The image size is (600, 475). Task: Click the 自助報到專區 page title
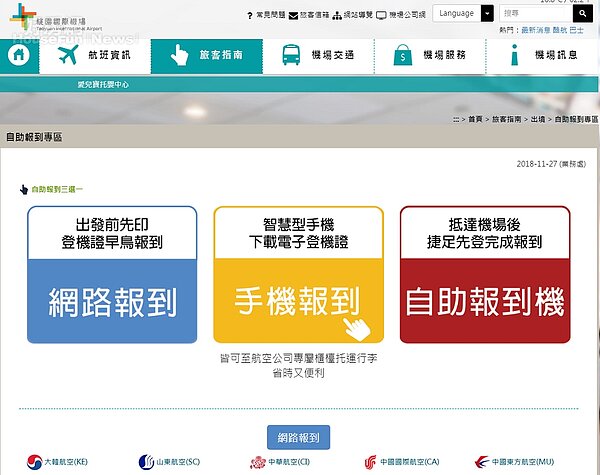34,137
